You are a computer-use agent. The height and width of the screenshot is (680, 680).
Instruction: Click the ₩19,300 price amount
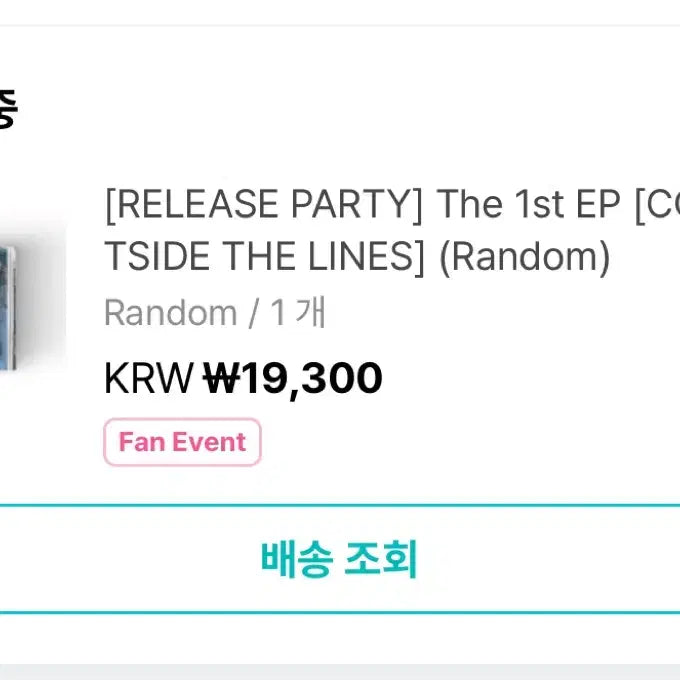[x=293, y=379]
